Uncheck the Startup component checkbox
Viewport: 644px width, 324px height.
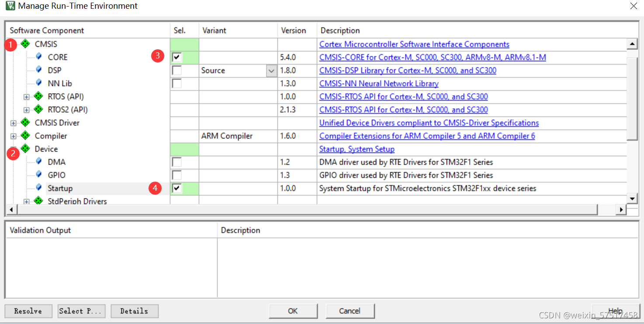[177, 188]
